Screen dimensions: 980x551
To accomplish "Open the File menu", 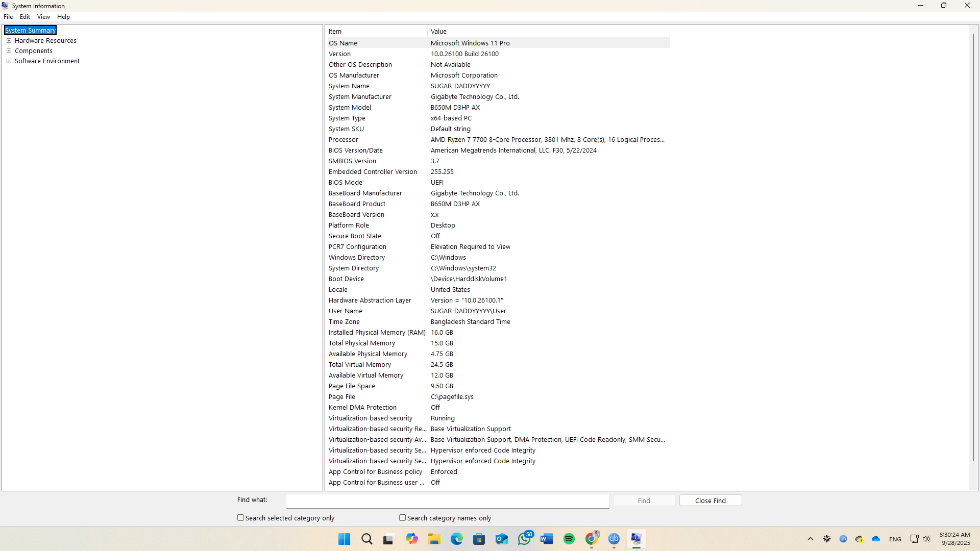I will pyautogui.click(x=8, y=17).
